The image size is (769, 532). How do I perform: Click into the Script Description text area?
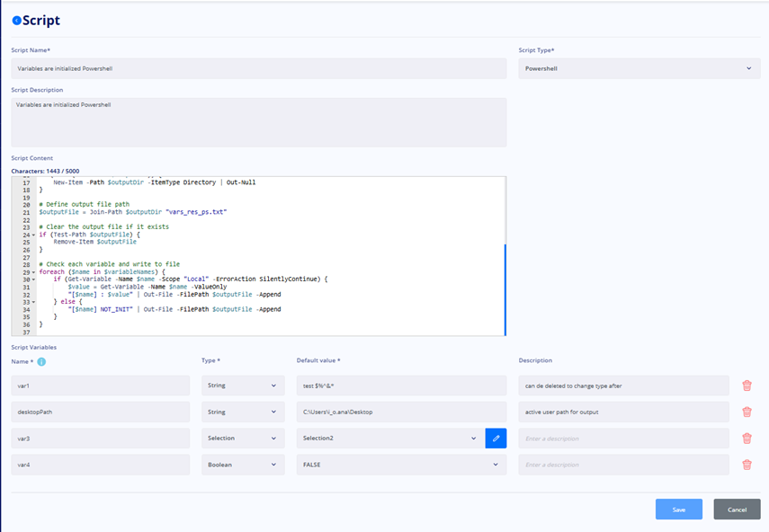[x=259, y=122]
